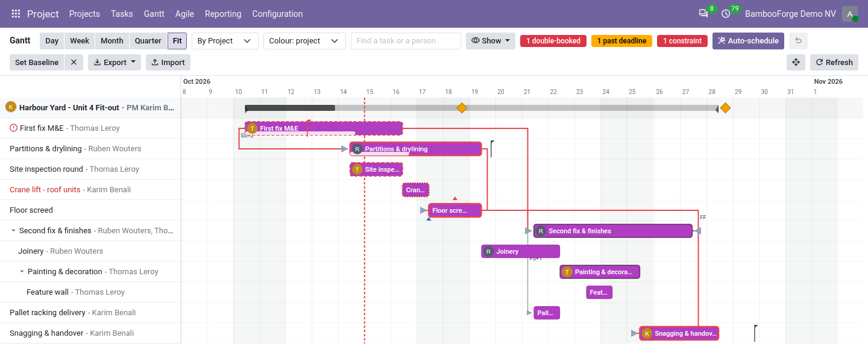Select the Pallet racking delivery row
This screenshot has height=358, width=868.
coord(90,313)
